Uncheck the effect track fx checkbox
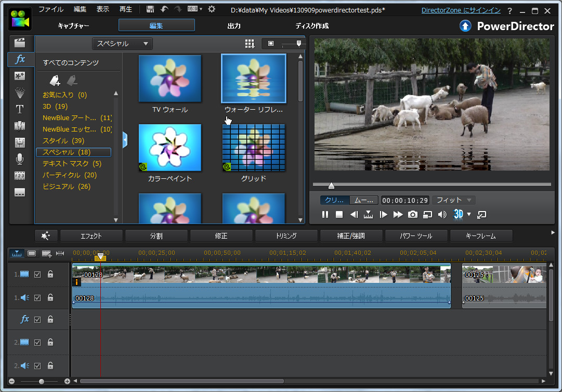This screenshot has height=392, width=562. point(37,320)
